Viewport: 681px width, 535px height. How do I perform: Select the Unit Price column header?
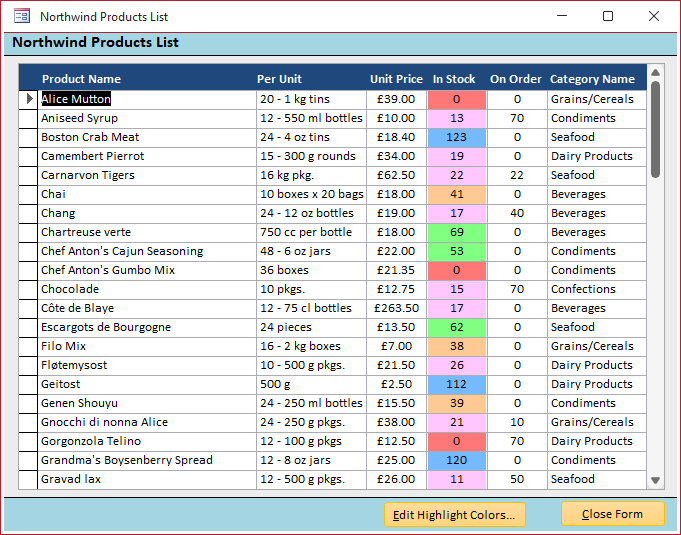[x=396, y=79]
